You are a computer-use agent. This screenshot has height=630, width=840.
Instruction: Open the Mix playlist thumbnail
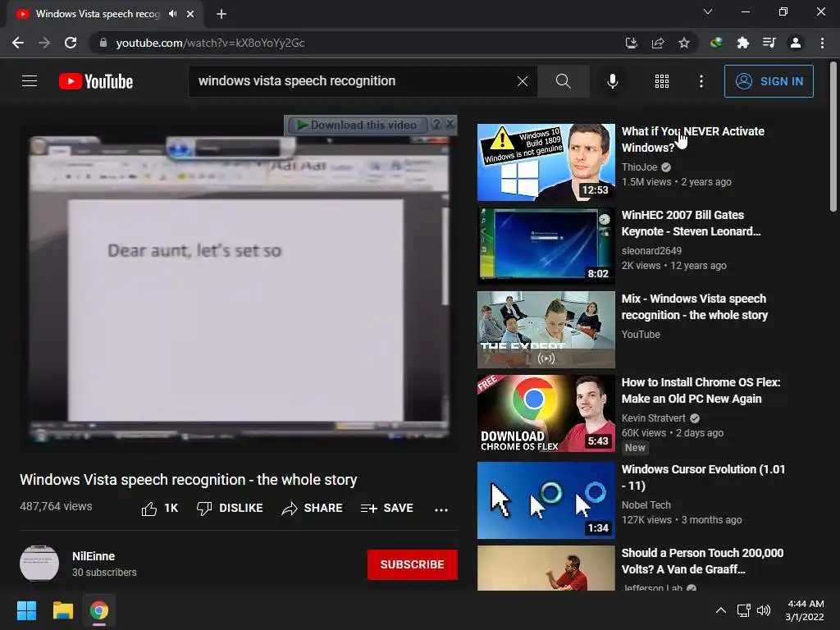pos(546,330)
